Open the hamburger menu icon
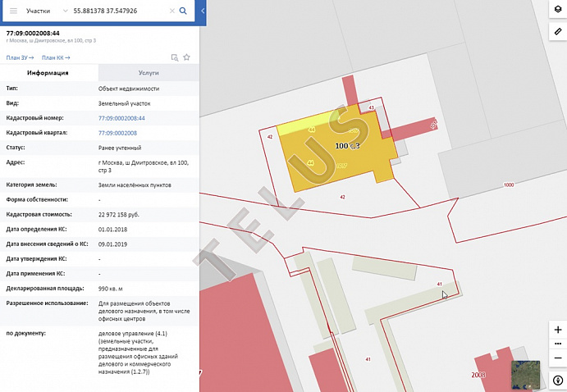 coord(13,11)
